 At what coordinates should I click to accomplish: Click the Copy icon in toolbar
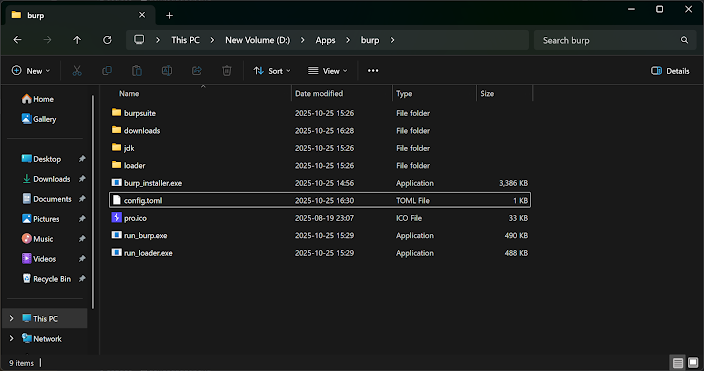tap(107, 71)
